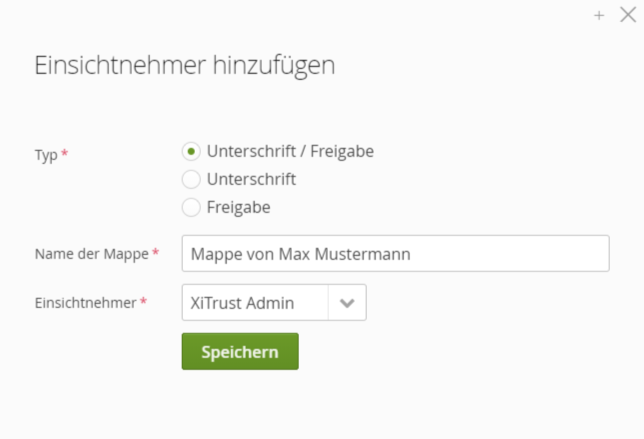
Task: Click the red asterisk beside Einsichtnehmer label
Action: click(143, 302)
